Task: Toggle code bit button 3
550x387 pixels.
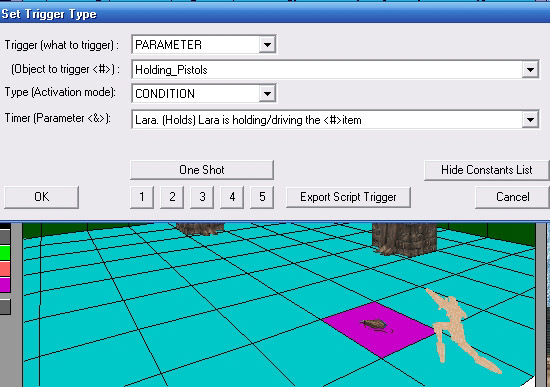Action: pos(202,197)
